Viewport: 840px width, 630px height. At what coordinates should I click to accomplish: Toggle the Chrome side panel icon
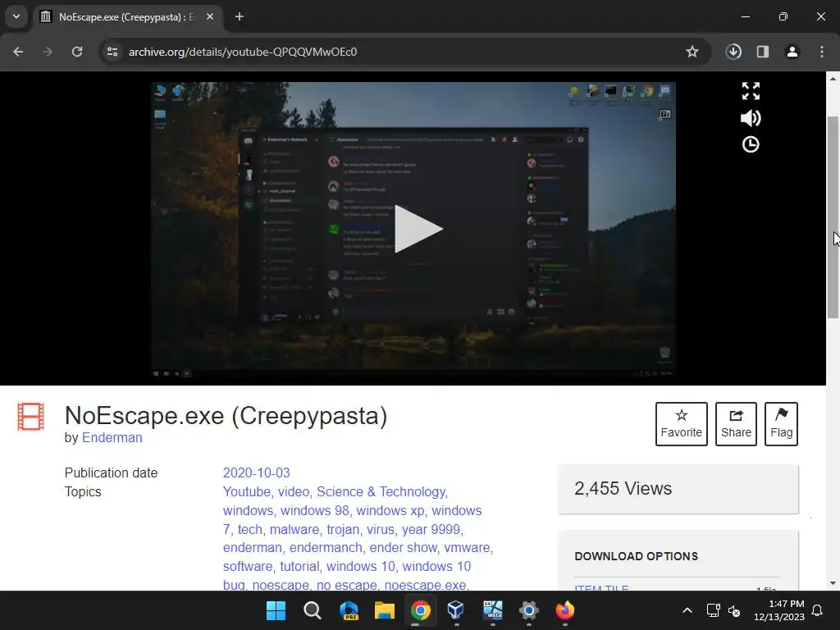click(763, 52)
